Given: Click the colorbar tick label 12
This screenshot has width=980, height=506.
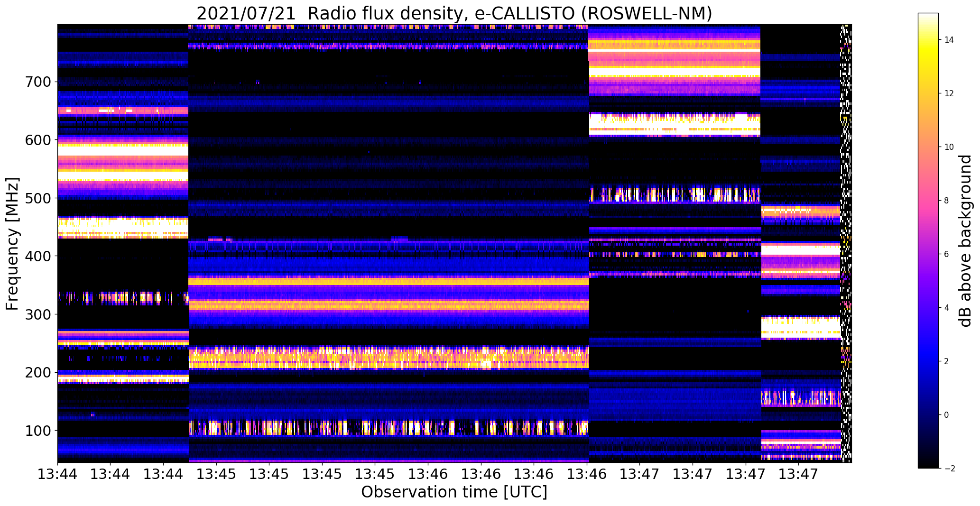Looking at the screenshot, I should tap(949, 93).
